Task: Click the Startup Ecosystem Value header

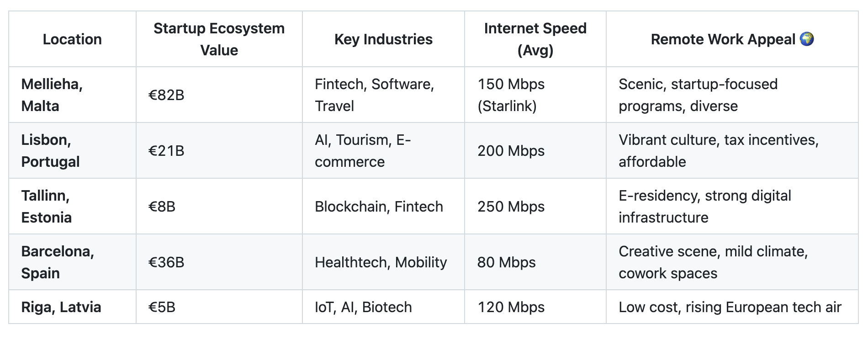Action: click(x=219, y=39)
